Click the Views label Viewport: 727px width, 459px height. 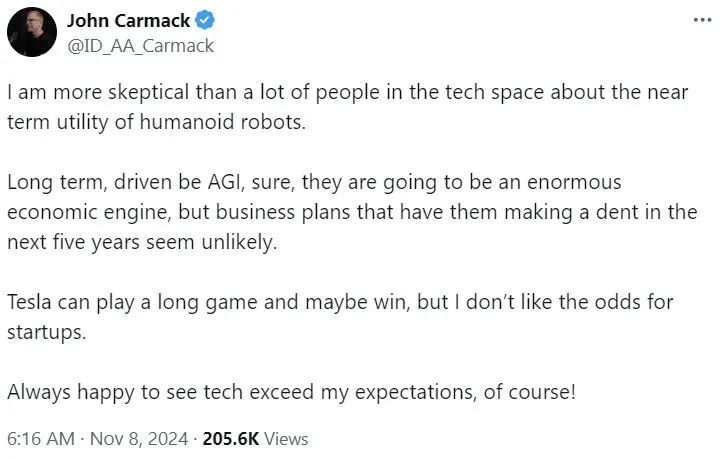coord(288,438)
